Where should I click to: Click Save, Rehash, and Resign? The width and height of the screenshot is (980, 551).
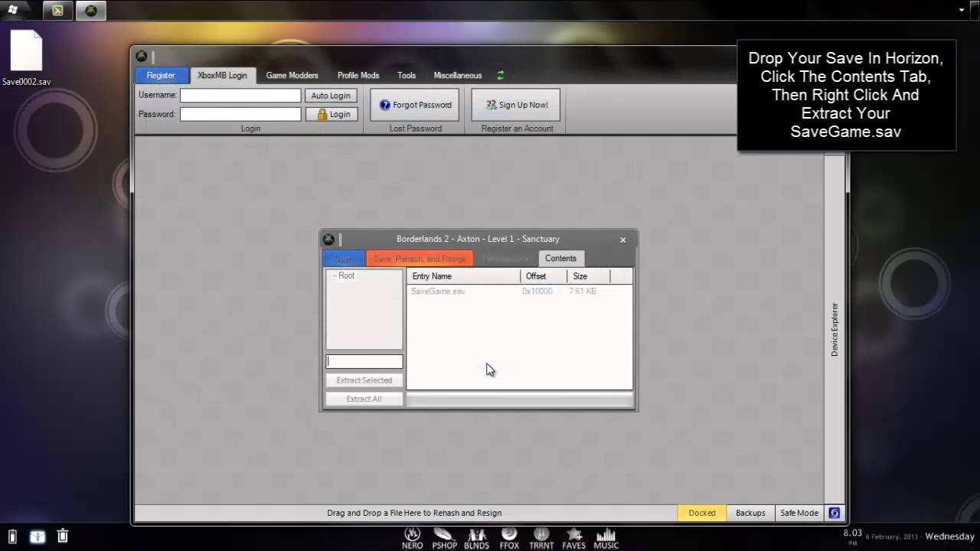point(420,259)
